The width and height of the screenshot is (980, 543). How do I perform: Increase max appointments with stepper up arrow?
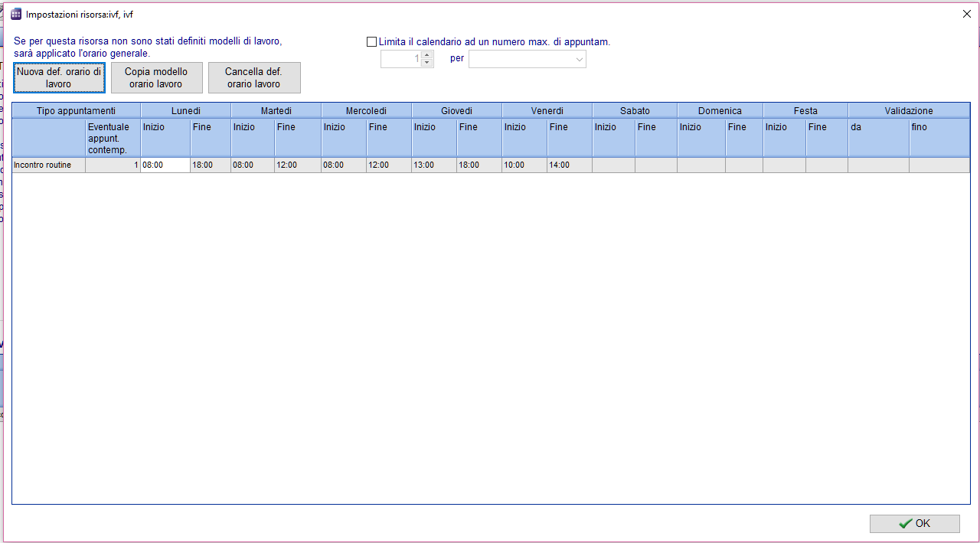point(427,55)
